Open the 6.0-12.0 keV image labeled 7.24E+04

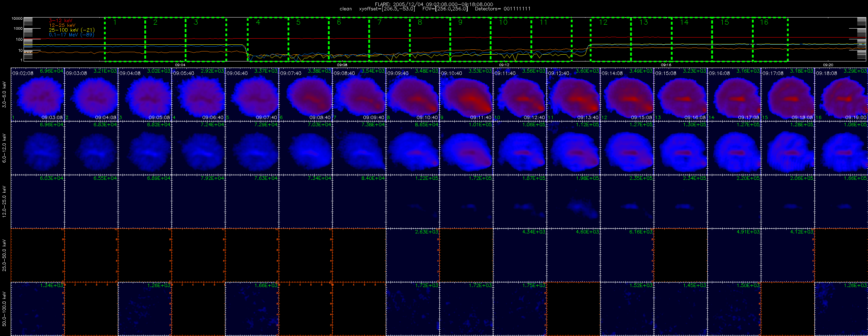199,148
